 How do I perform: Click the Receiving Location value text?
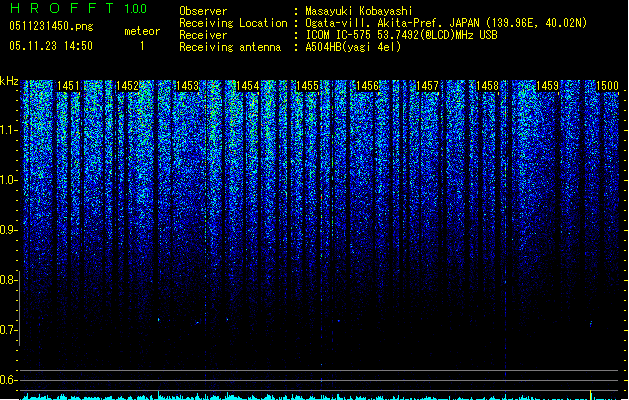tap(446, 23)
